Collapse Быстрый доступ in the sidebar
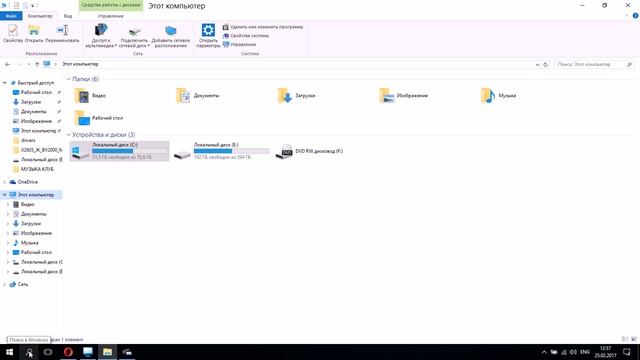 click(x=5, y=83)
